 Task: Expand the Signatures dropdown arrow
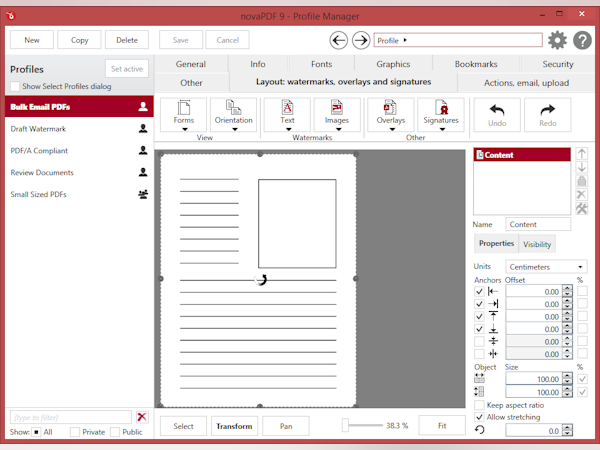[442, 129]
